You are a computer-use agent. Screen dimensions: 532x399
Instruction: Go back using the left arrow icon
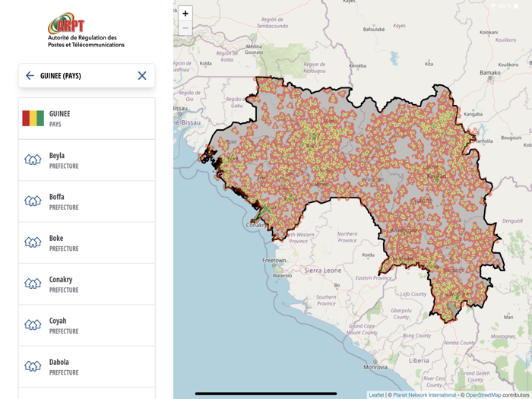pyautogui.click(x=30, y=76)
